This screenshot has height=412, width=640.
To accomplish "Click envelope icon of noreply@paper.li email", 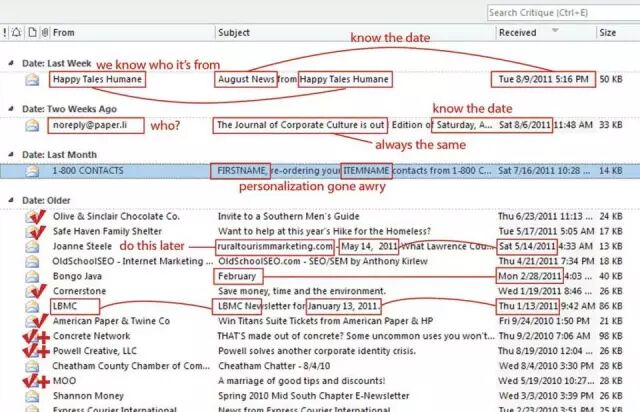I will pos(32,125).
